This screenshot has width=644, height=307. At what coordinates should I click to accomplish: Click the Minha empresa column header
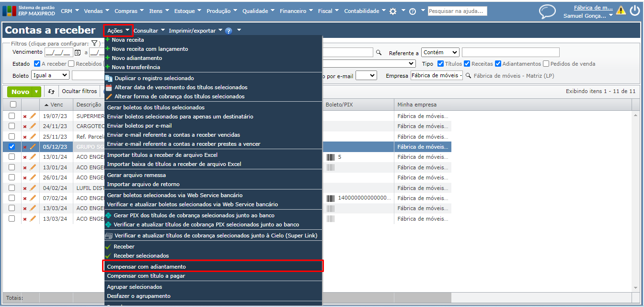point(417,105)
